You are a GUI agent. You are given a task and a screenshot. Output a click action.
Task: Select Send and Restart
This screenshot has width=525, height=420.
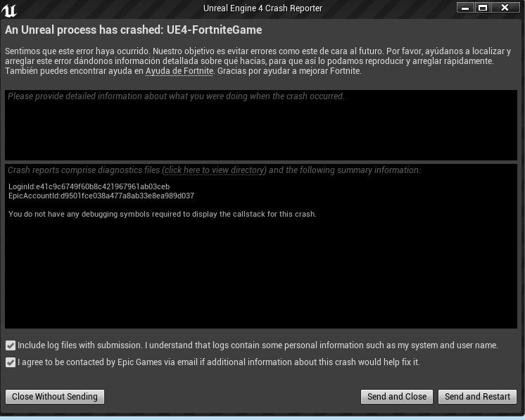tap(477, 397)
